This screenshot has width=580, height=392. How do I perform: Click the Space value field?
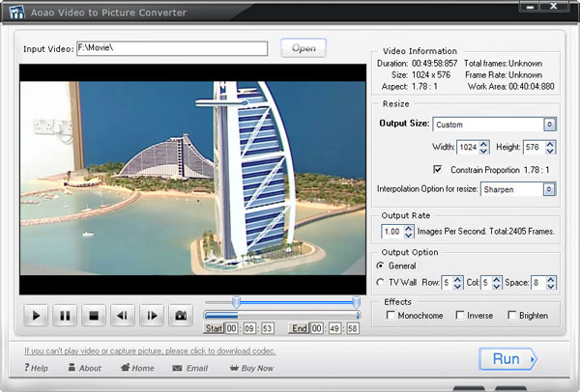coord(538,283)
